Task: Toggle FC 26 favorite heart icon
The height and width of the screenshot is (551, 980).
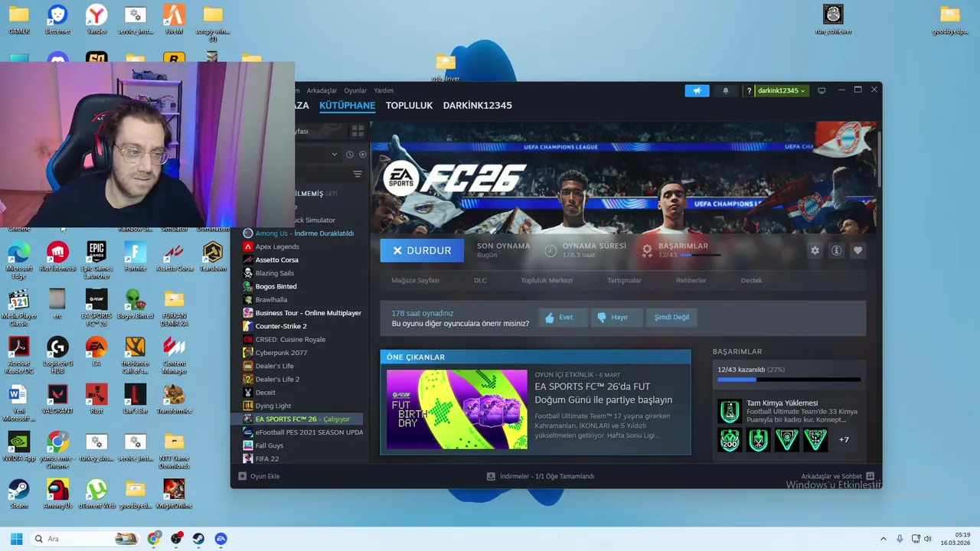Action: [x=857, y=250]
